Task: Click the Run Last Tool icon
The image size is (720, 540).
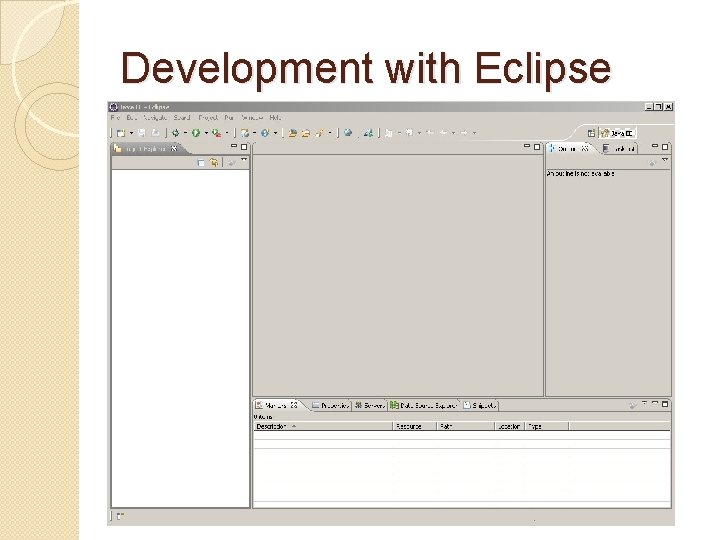Action: pos(217,133)
